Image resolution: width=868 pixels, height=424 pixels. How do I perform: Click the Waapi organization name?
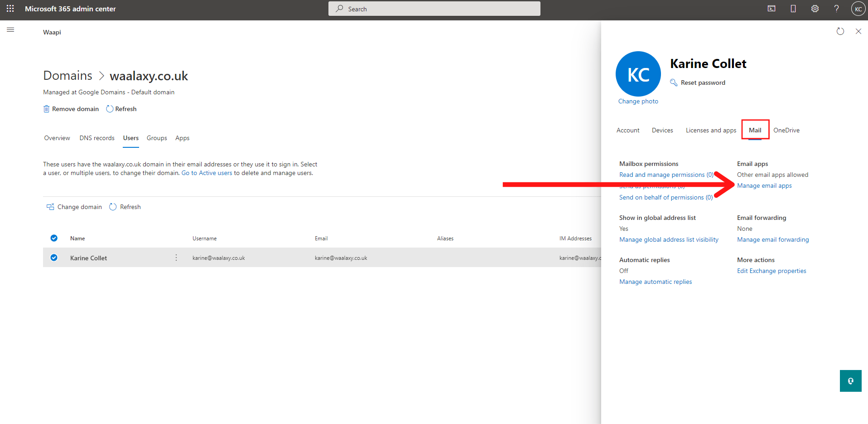pyautogui.click(x=52, y=32)
